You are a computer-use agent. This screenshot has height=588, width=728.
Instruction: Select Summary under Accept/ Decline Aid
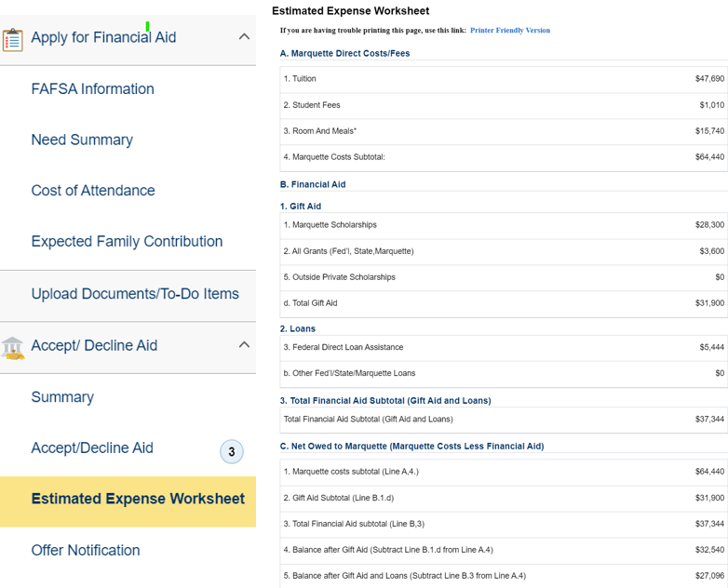(62, 397)
